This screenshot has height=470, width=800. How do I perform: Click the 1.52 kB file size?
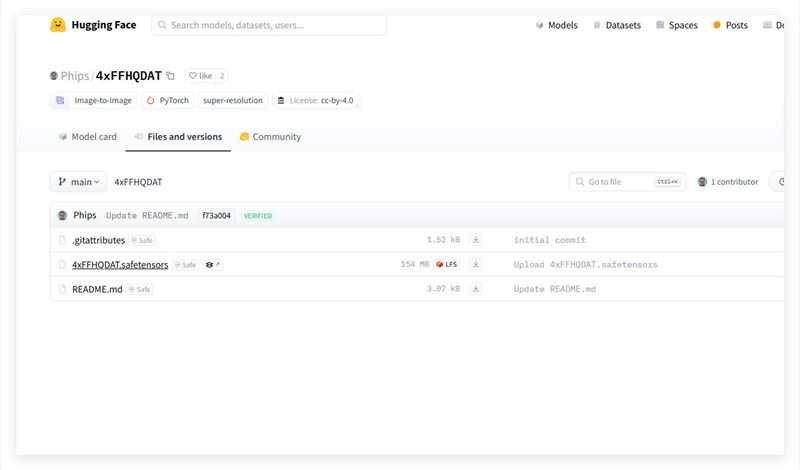click(x=443, y=240)
